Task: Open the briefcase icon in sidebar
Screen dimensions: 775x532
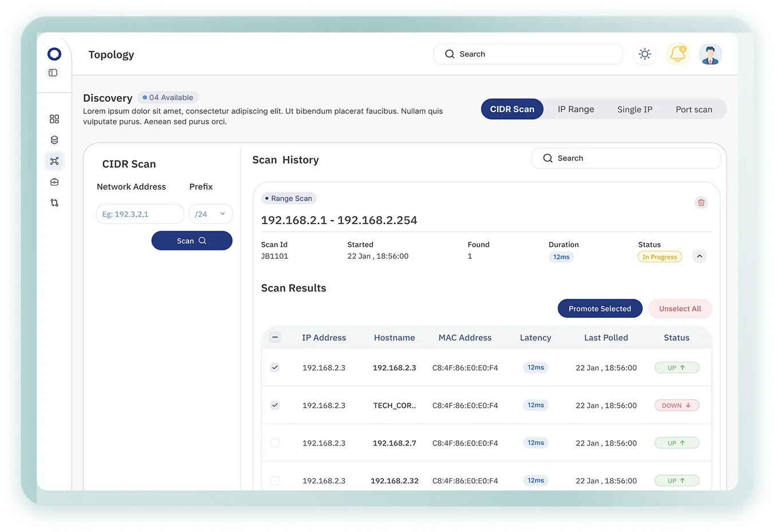Action: click(x=54, y=182)
